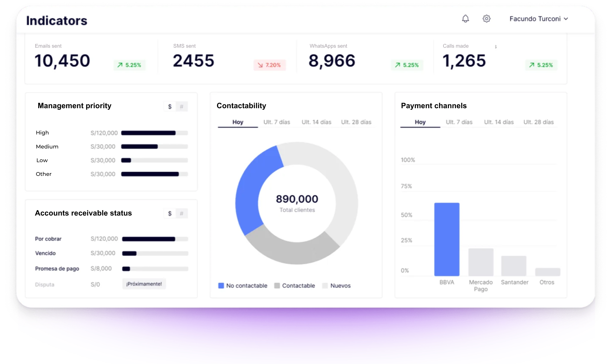Click the Other priority progress bar
This screenshot has width=611, height=364.
point(154,174)
